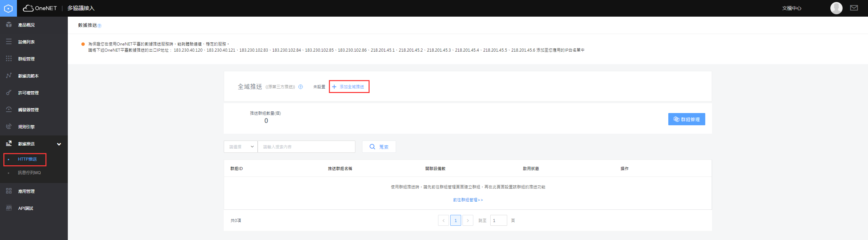The image size is (868, 240).
Task: Click the API調試 icon
Action: (x=9, y=208)
